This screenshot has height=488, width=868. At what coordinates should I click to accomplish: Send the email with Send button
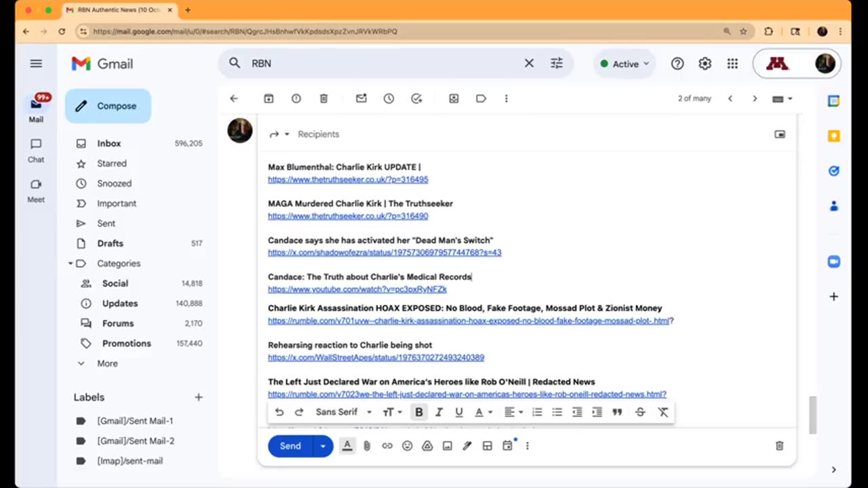[x=290, y=445]
